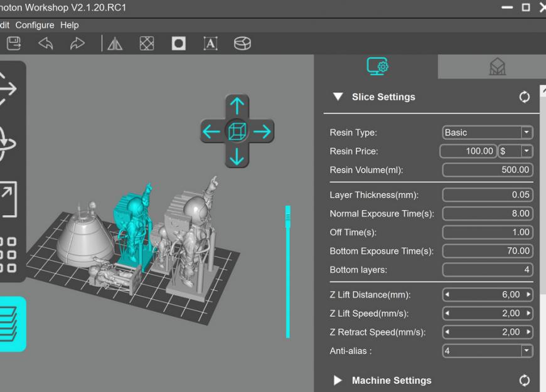
Task: Undo the last action with the left arrow icon
Action: [46, 43]
